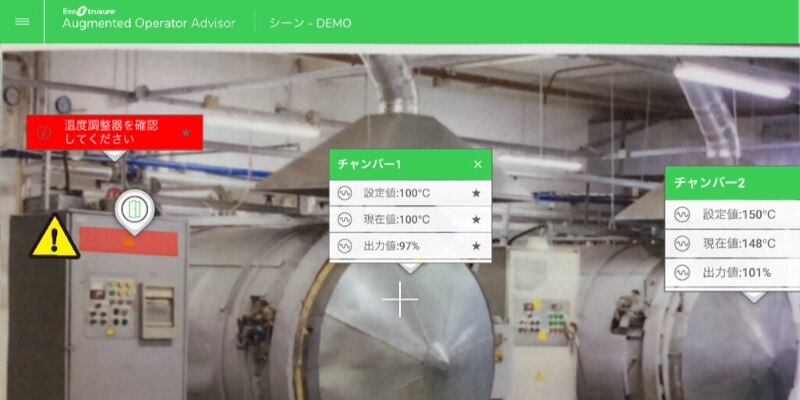
Task: Click the waveform icon beside 設定値:100°C
Action: click(x=345, y=193)
